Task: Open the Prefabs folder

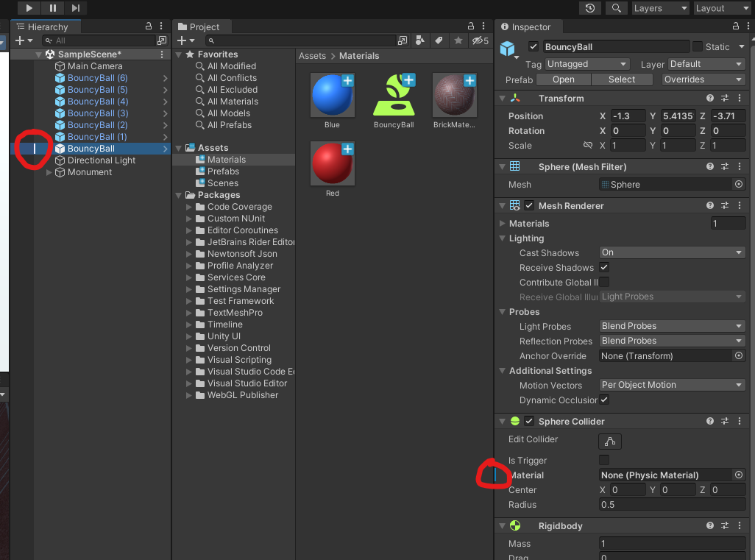Action: pyautogui.click(x=223, y=171)
